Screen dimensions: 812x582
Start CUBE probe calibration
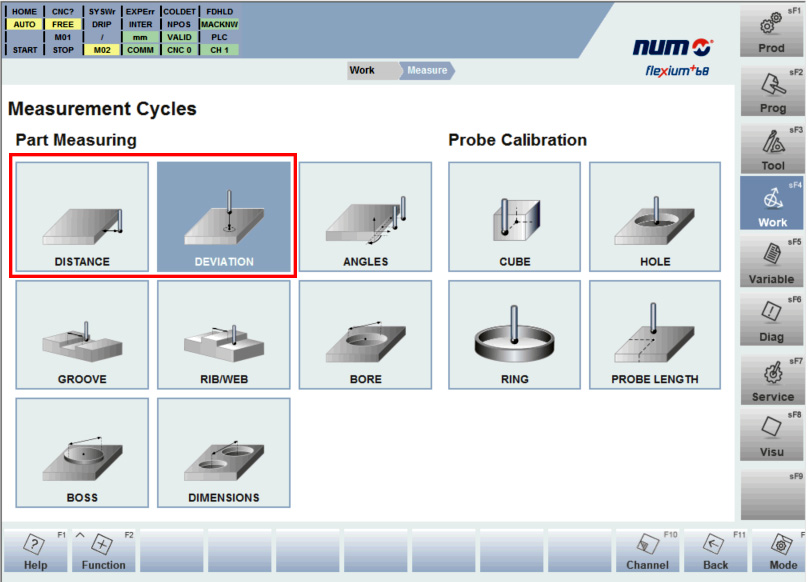click(514, 217)
